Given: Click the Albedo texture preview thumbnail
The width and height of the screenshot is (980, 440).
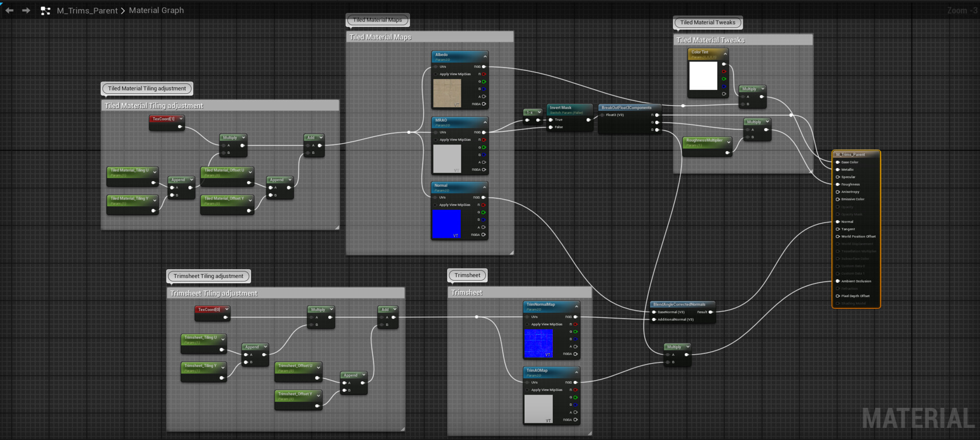Looking at the screenshot, I should [x=447, y=93].
